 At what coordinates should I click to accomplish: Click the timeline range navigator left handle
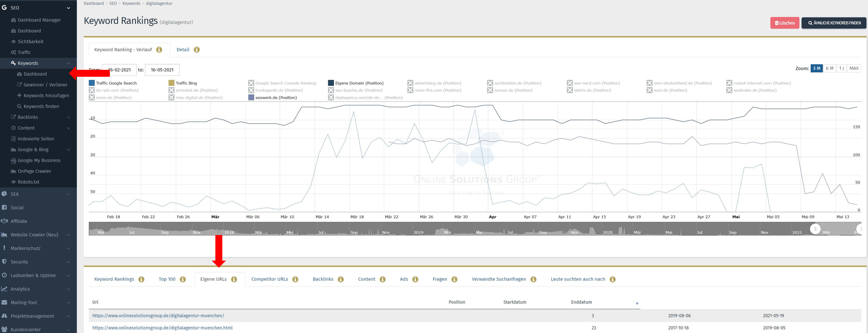815,229
